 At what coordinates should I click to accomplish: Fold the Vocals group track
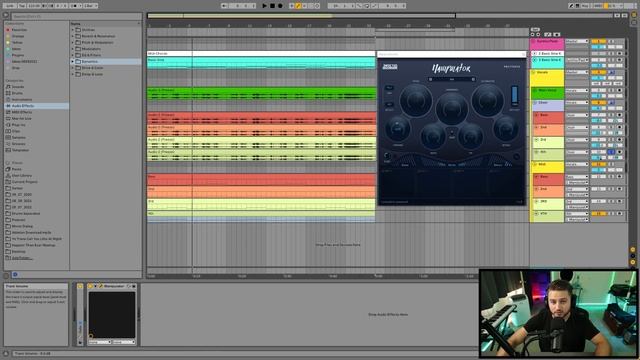(x=534, y=72)
